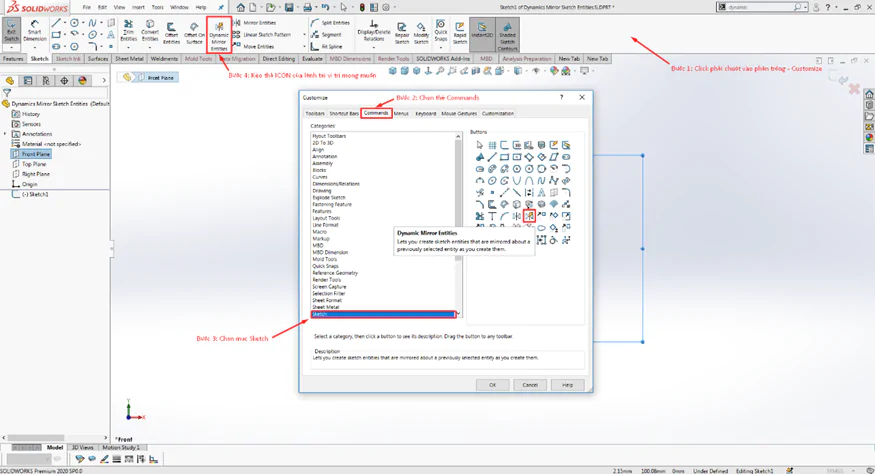Pin the SolidWorks menu bar
This screenshot has height=474, width=875.
[x=221, y=7]
